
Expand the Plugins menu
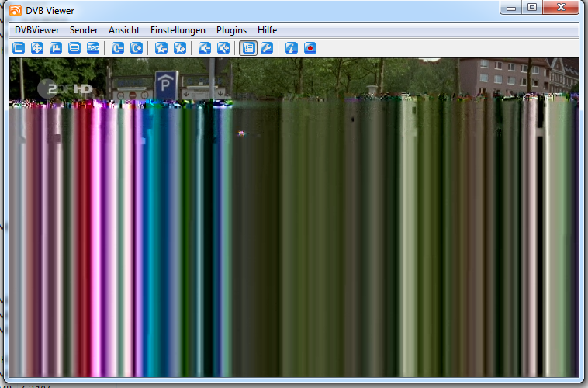(x=231, y=30)
